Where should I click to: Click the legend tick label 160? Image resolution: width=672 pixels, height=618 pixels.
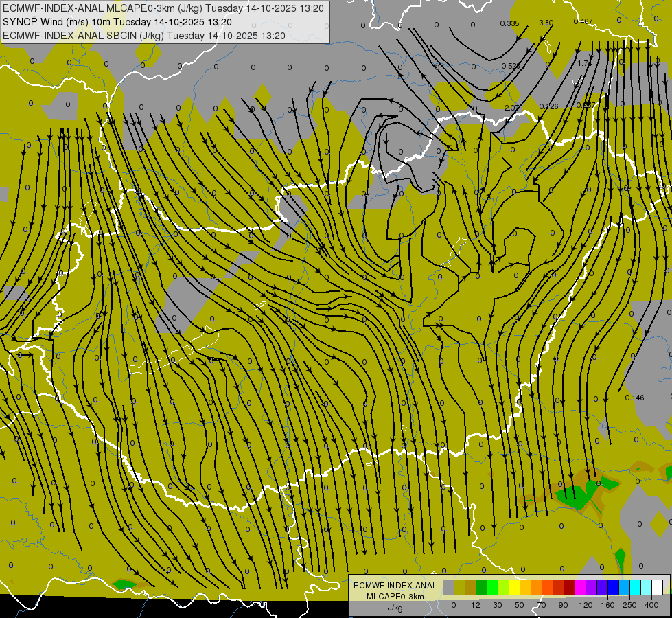607,605
